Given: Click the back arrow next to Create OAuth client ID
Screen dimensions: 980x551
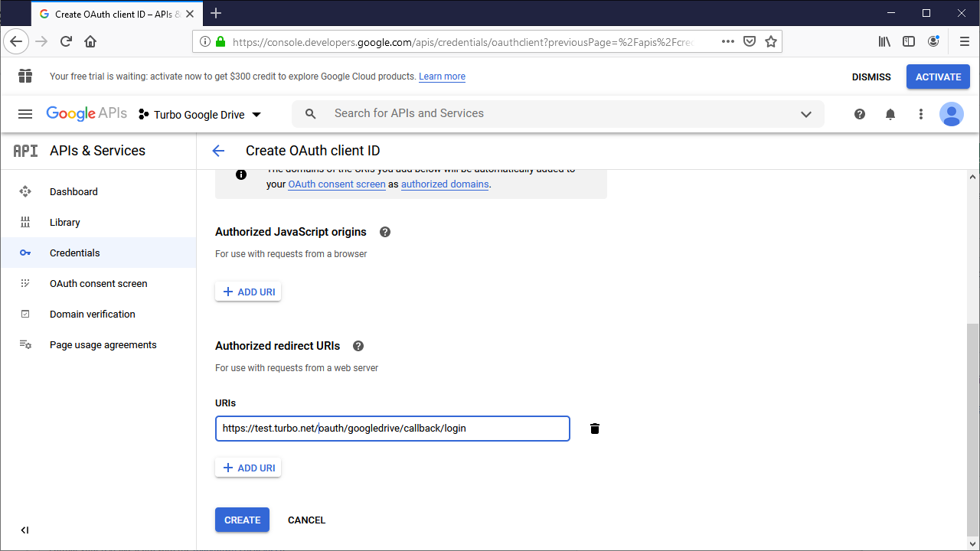Looking at the screenshot, I should pyautogui.click(x=218, y=151).
